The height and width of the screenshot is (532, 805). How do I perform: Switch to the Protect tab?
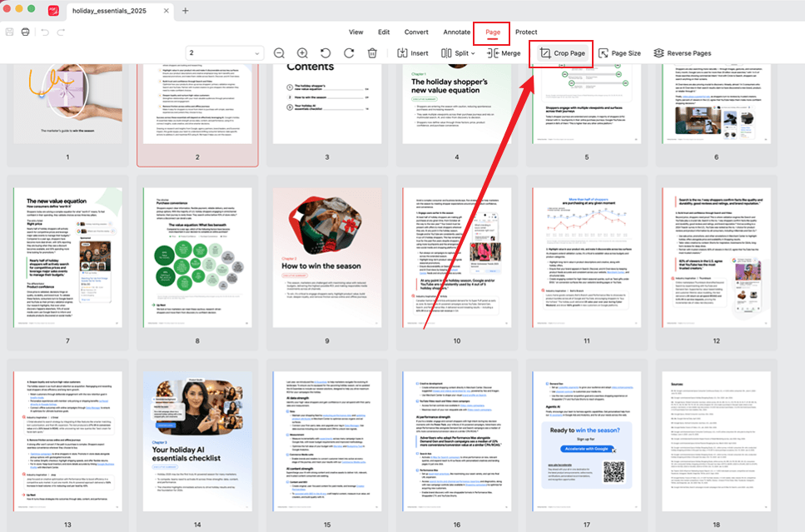pos(526,32)
